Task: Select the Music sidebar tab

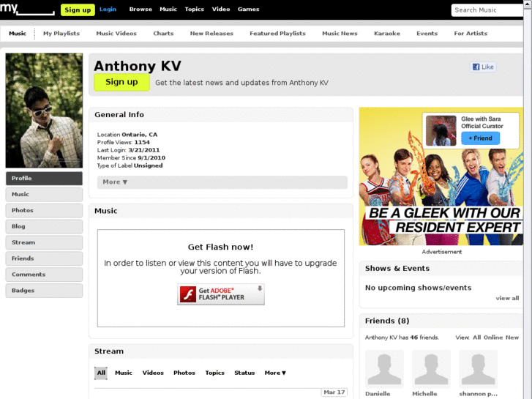Action: pyautogui.click(x=44, y=194)
